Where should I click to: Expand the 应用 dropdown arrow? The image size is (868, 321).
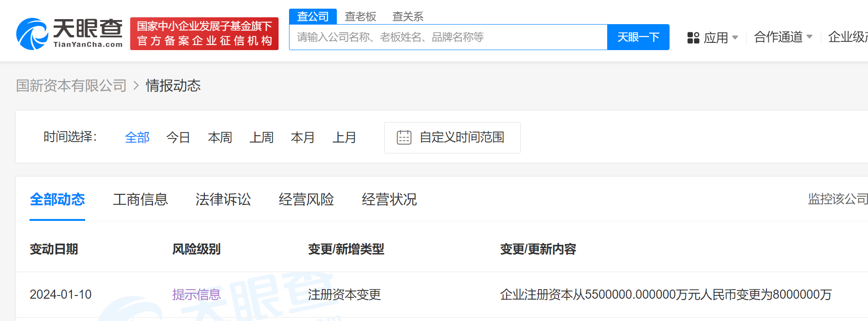[735, 37]
